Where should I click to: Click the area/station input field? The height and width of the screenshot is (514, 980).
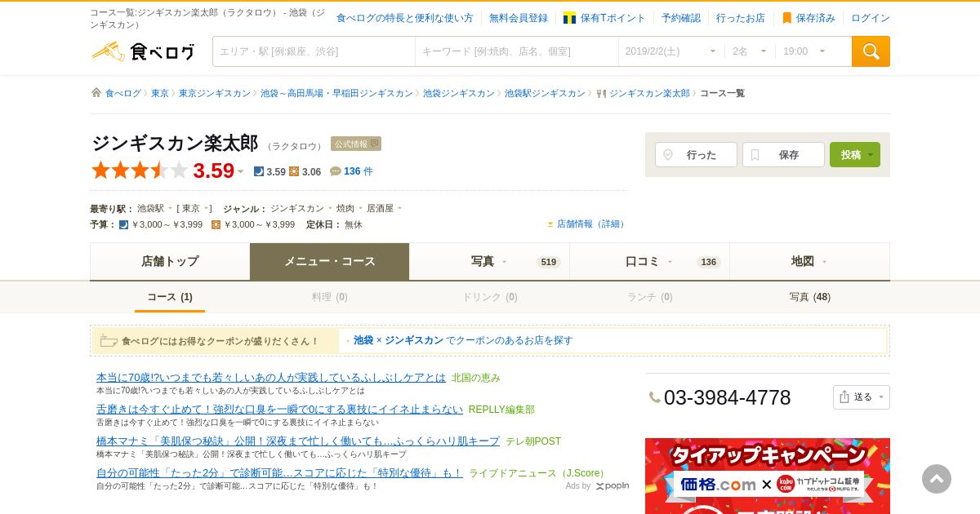pos(314,51)
